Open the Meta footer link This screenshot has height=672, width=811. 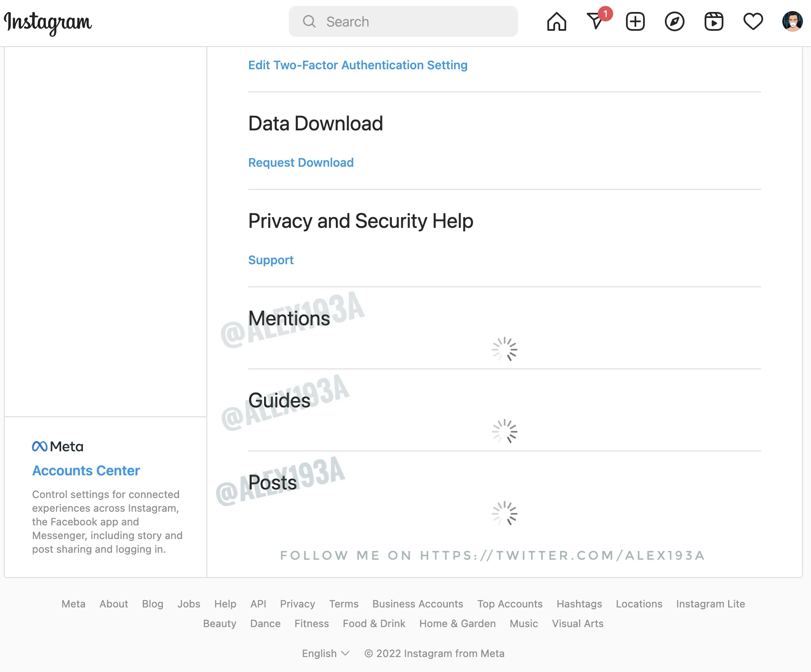pos(73,604)
